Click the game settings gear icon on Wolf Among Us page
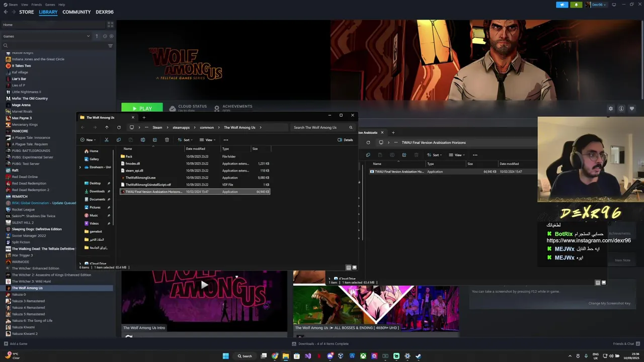The width and height of the screenshot is (644, 362). [x=611, y=109]
